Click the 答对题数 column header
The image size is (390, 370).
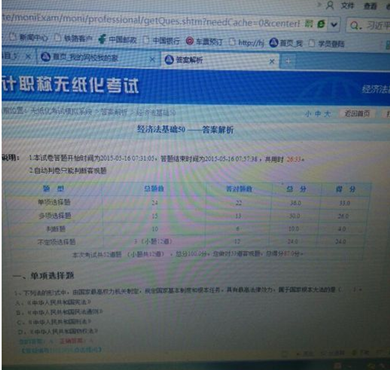[239, 189]
